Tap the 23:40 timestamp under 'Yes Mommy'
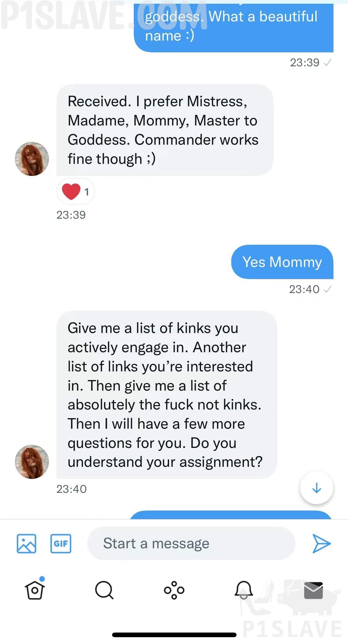Viewport: 348px width, 644px height. pos(304,289)
